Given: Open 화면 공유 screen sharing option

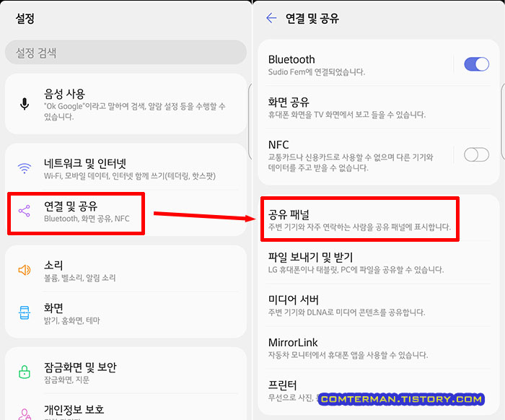Looking at the screenshot, I should [x=379, y=108].
